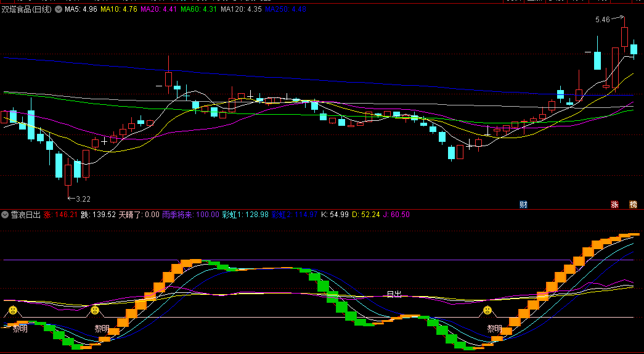Click the K: 54.99 value
This screenshot has width=644, height=354.
[x=335, y=215]
